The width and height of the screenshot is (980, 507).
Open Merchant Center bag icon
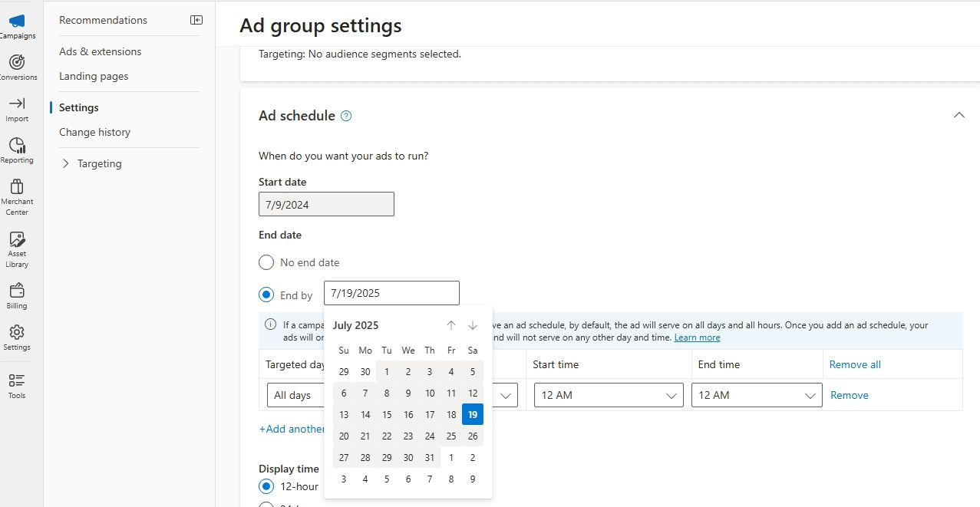[x=17, y=187]
